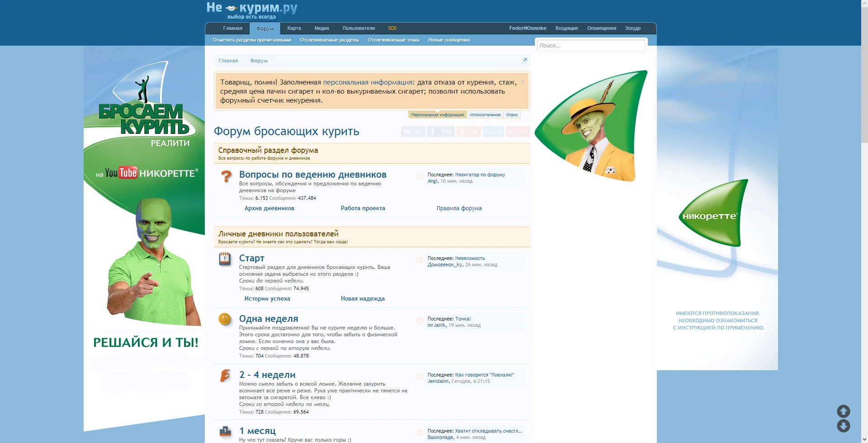Click the scroll-to-bottom arrow button
This screenshot has width=868, height=443.
click(x=843, y=426)
